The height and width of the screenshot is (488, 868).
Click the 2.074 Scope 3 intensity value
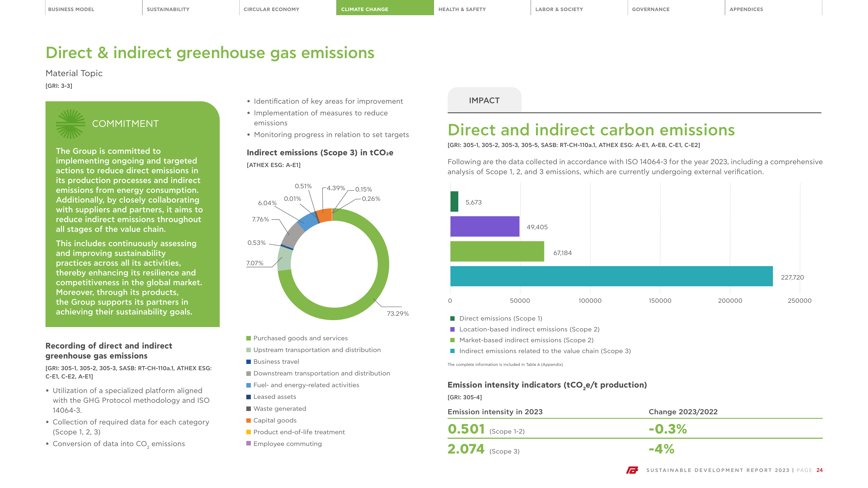tap(466, 449)
